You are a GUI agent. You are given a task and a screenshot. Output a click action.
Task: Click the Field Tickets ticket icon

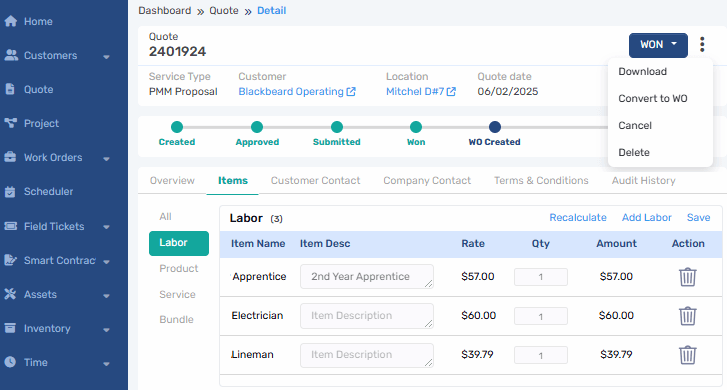coord(10,226)
